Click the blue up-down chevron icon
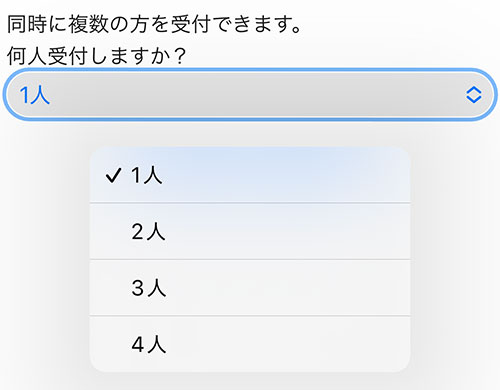 click(474, 95)
